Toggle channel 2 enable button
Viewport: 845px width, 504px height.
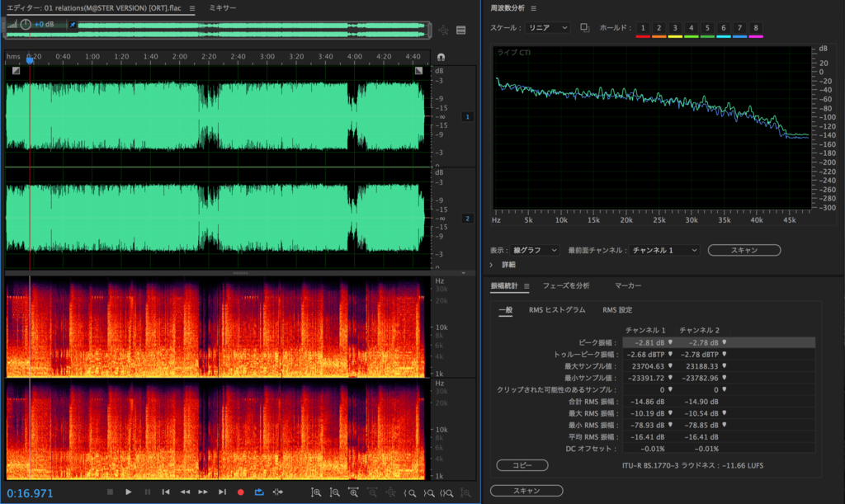click(x=467, y=218)
